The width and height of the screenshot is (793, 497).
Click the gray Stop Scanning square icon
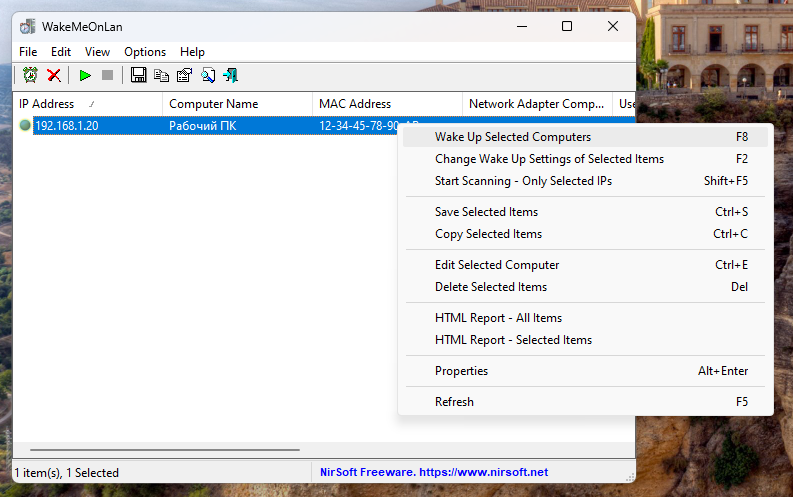[107, 75]
